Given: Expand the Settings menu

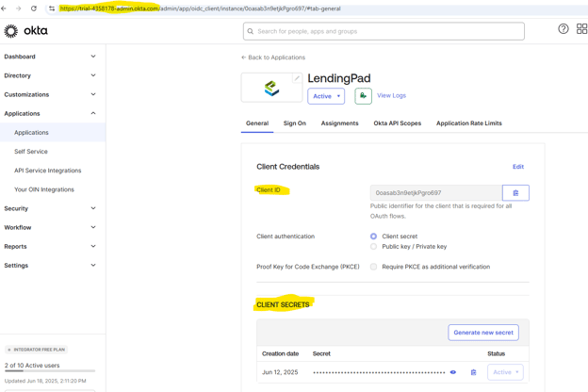Looking at the screenshot, I should (x=50, y=265).
